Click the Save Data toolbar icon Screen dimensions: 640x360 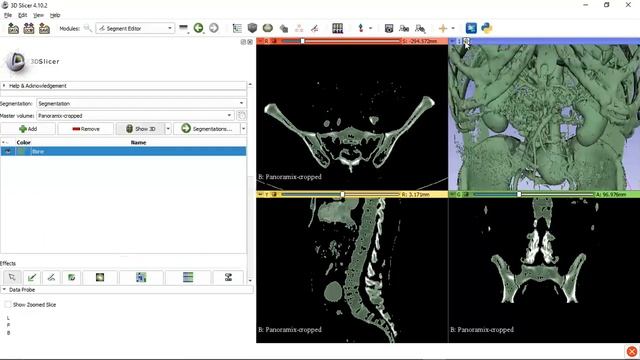(x=44, y=28)
